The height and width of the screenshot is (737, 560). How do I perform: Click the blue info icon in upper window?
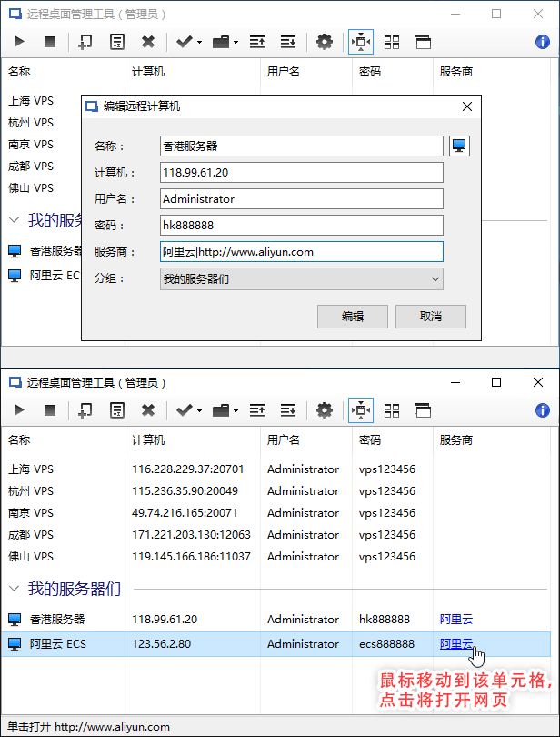(543, 42)
